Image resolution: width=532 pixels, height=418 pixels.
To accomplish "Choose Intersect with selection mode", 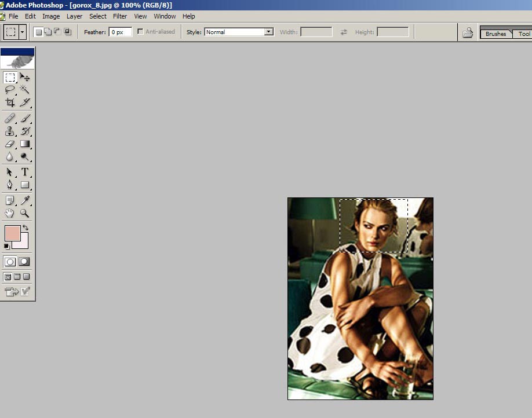I will 68,32.
